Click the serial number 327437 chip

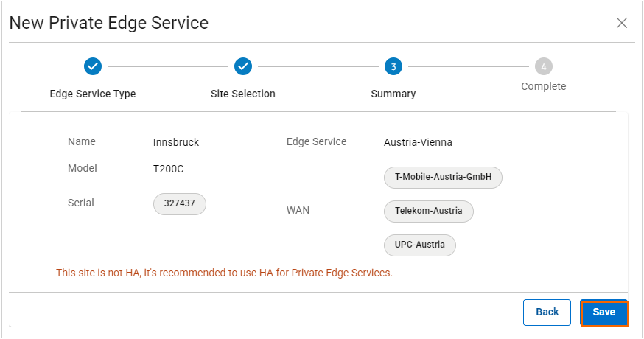click(180, 203)
